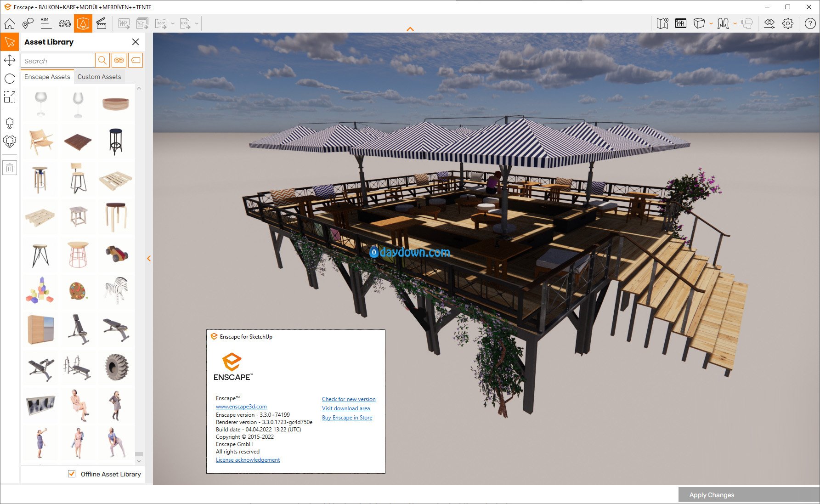The image size is (820, 504).
Task: Collapse Asset Library with side chevron
Action: [x=149, y=259]
